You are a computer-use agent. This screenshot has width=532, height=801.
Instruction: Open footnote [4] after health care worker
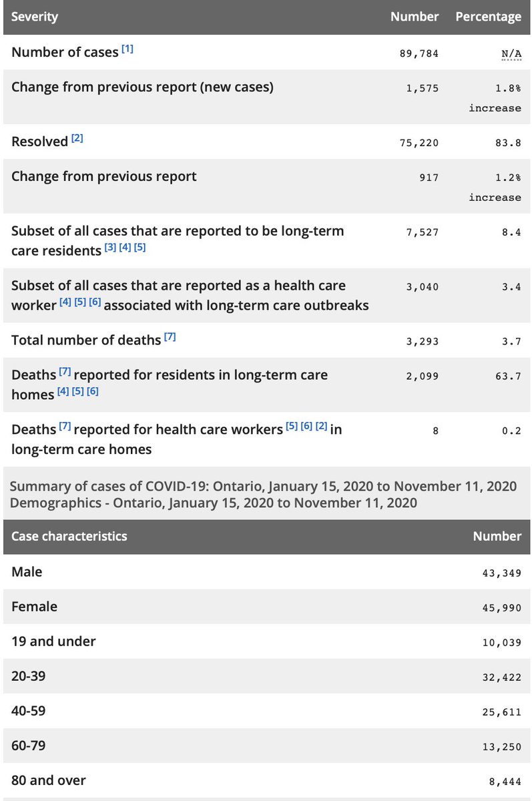coord(65,302)
